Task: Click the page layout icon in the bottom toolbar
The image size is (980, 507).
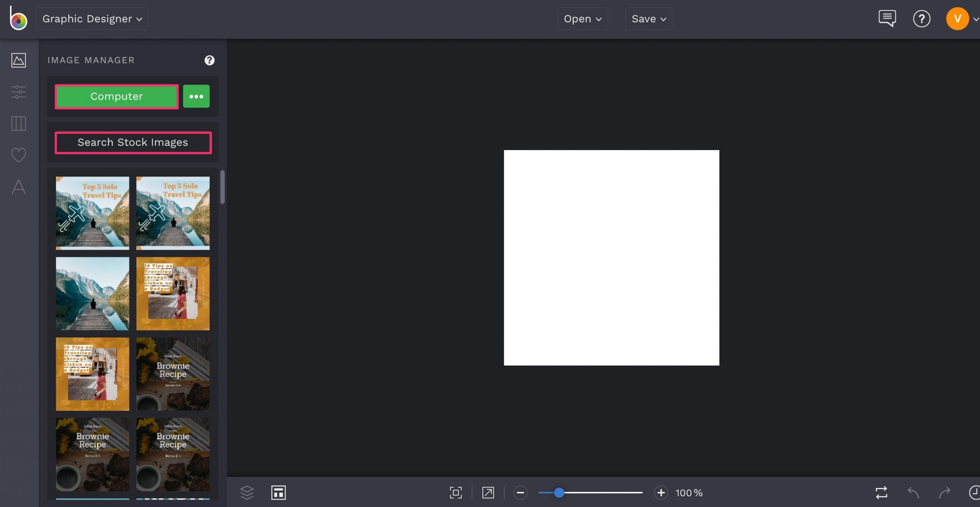Action: (278, 493)
